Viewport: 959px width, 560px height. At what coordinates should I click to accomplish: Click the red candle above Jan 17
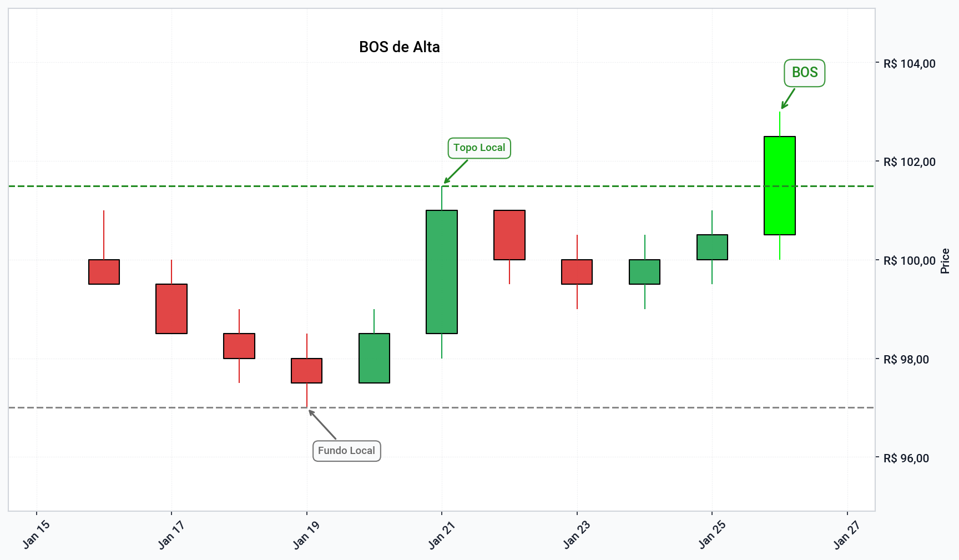[171, 309]
